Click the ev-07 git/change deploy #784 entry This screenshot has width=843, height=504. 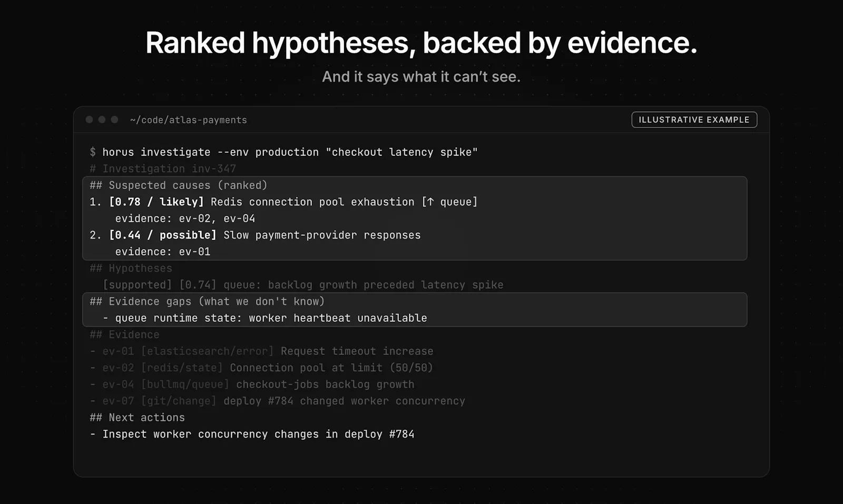click(x=278, y=401)
